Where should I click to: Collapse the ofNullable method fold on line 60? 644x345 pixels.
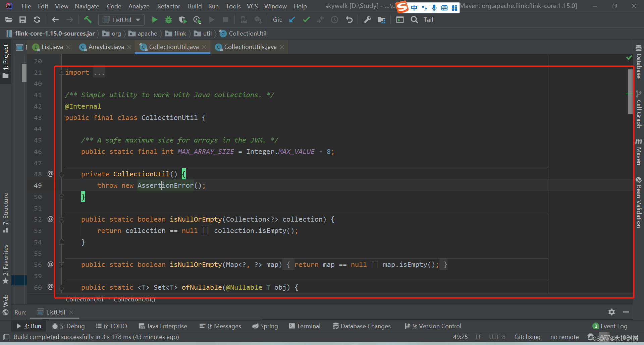pyautogui.click(x=61, y=287)
